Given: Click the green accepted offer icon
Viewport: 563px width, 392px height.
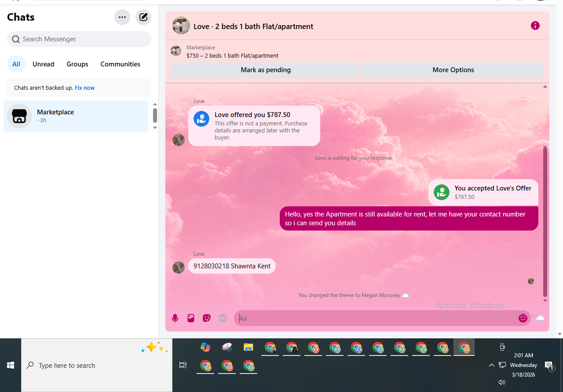Looking at the screenshot, I should [x=442, y=192].
